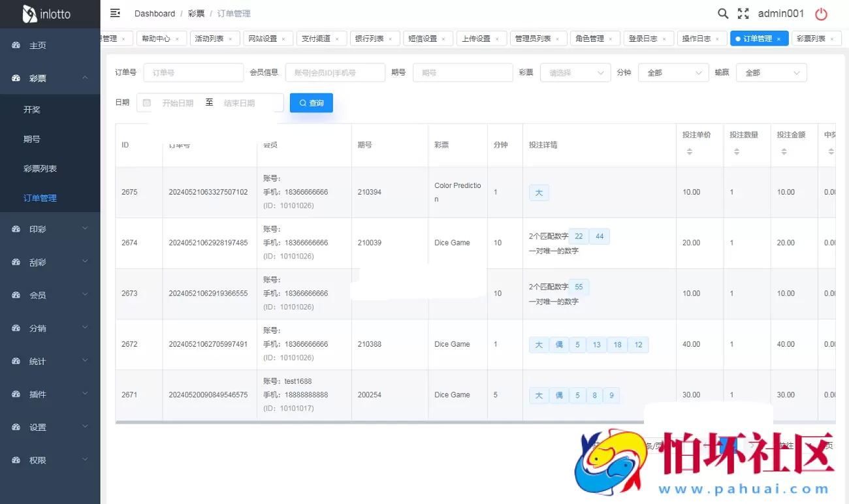Click the blue 查询 search button
This screenshot has height=504, width=849.
tap(312, 102)
